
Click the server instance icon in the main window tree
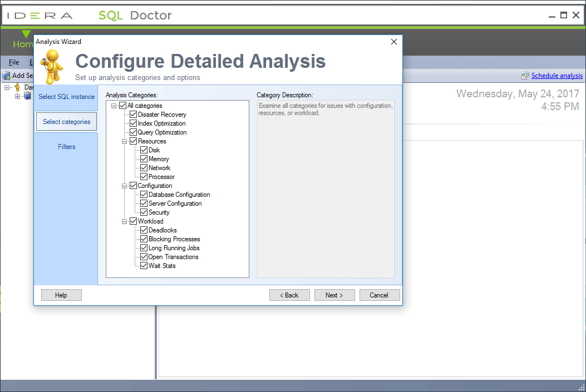27,96
